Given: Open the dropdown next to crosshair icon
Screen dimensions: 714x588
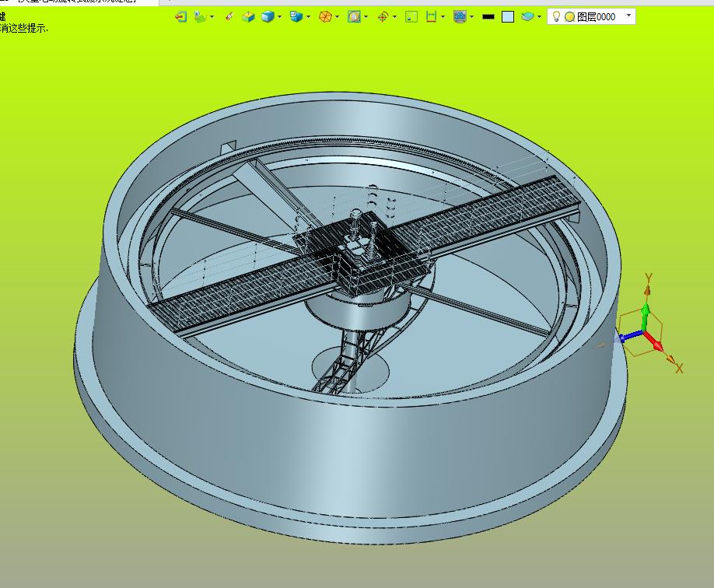Looking at the screenshot, I should tap(394, 17).
